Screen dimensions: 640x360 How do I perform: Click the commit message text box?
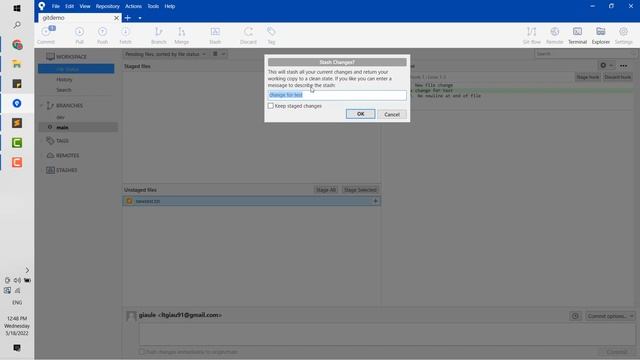(387, 334)
